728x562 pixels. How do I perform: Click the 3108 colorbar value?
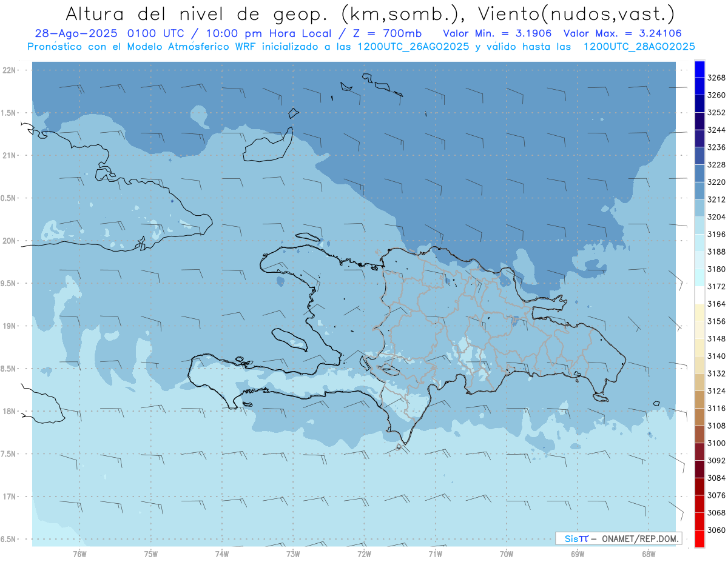716,426
